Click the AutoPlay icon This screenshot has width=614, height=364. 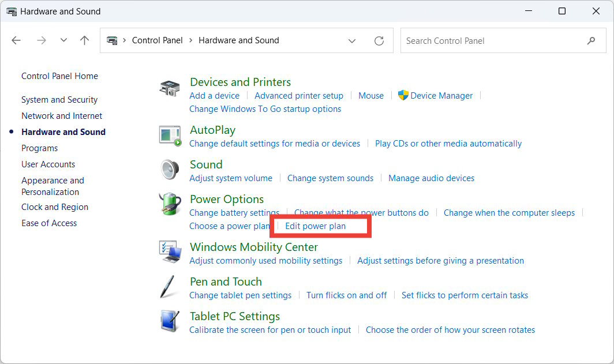coord(170,135)
